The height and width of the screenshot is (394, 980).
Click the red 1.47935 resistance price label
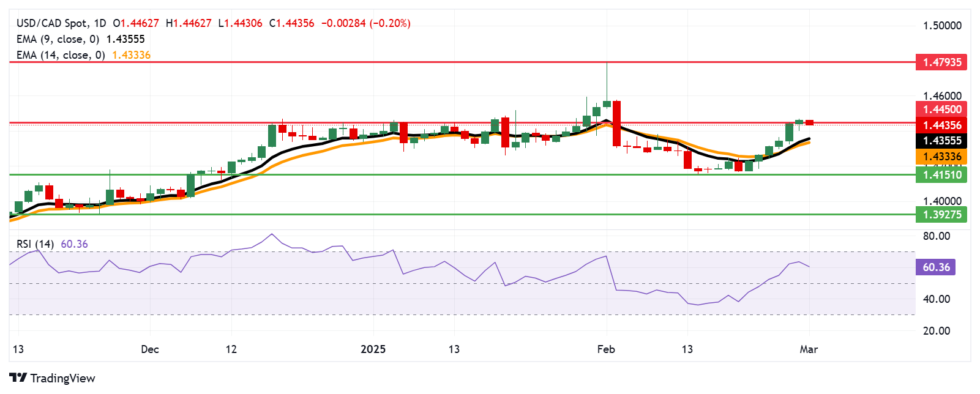tap(941, 62)
